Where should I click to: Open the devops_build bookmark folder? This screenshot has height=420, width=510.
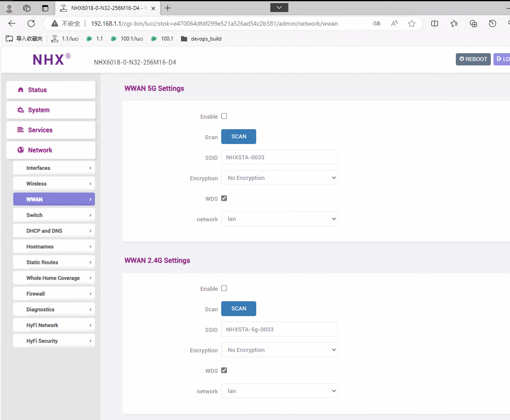201,39
